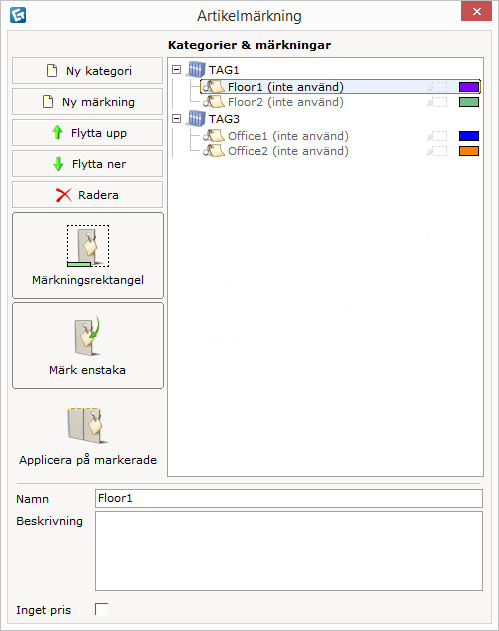The width and height of the screenshot is (499, 631).
Task: Collapse the TAG1 category
Action: [176, 70]
